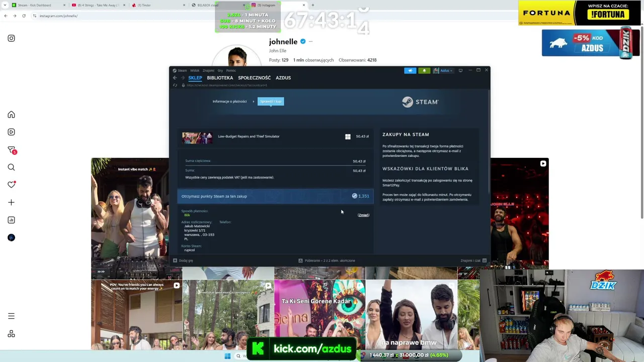644x362 pixels.
Task: Open Pomoc menu in Steam
Action: [x=231, y=70]
